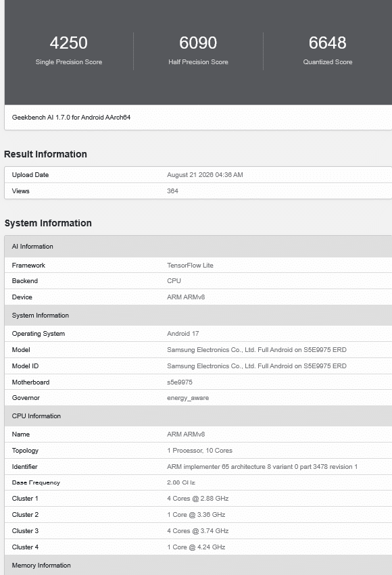The height and width of the screenshot is (575, 392).
Task: Click the Cluster 4 label
Action: pyautogui.click(x=25, y=547)
